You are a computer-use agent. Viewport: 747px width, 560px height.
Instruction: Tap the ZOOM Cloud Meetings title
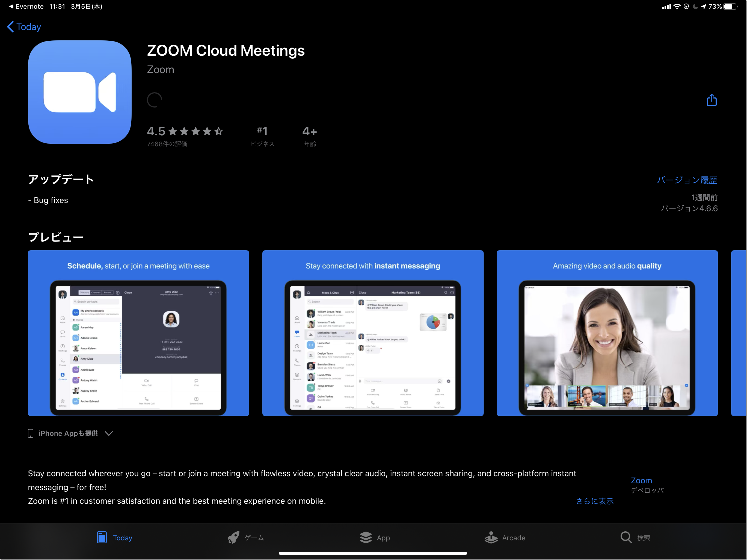tap(226, 51)
